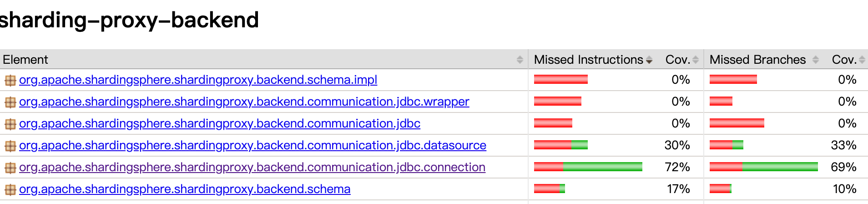Open the backend.schema.impl package link
868x204 pixels.
198,80
